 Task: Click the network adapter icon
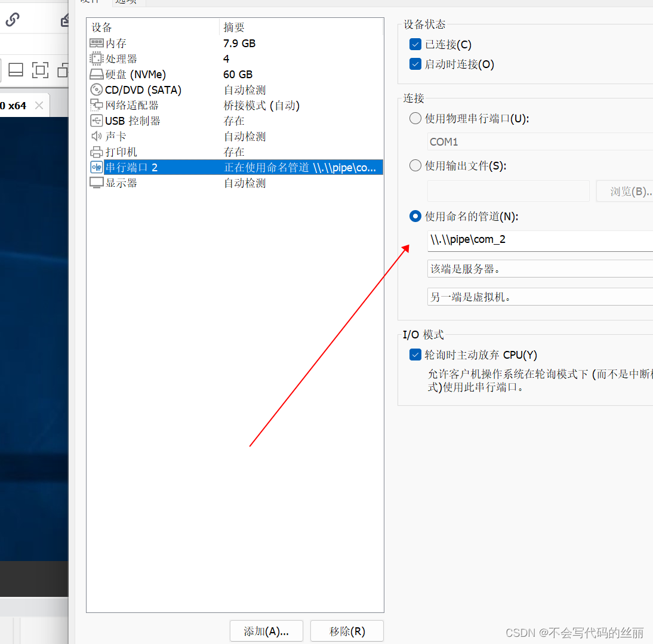(x=96, y=105)
